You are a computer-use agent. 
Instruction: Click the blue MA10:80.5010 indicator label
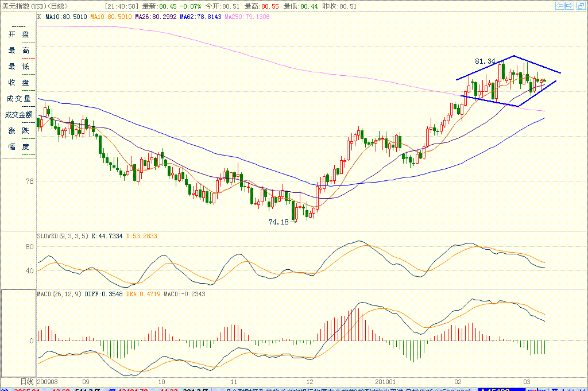[x=66, y=17]
